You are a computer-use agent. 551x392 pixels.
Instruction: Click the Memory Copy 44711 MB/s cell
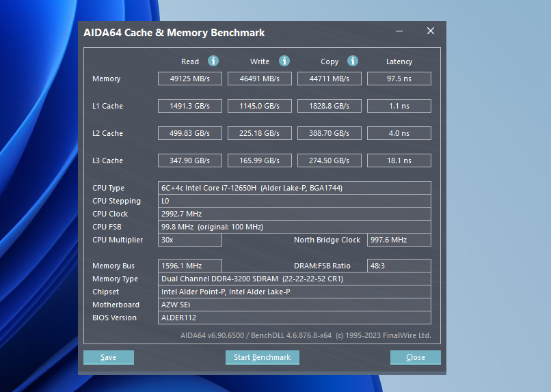pyautogui.click(x=330, y=79)
